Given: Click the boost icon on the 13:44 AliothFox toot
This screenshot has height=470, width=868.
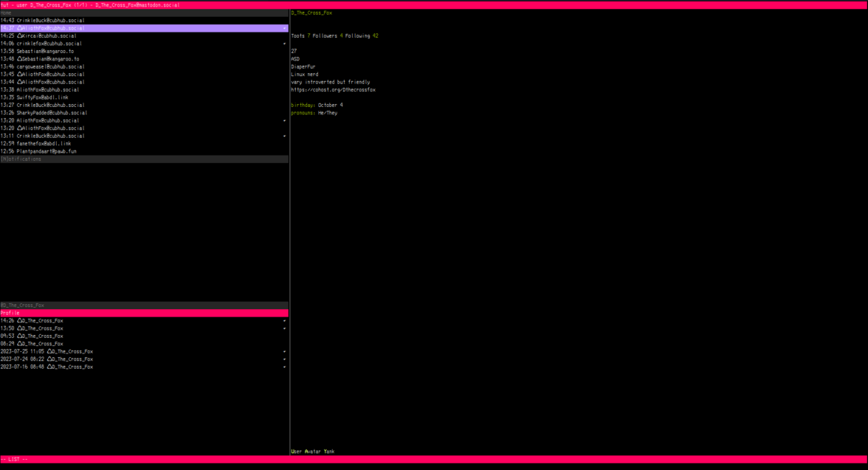Looking at the screenshot, I should tap(19, 82).
